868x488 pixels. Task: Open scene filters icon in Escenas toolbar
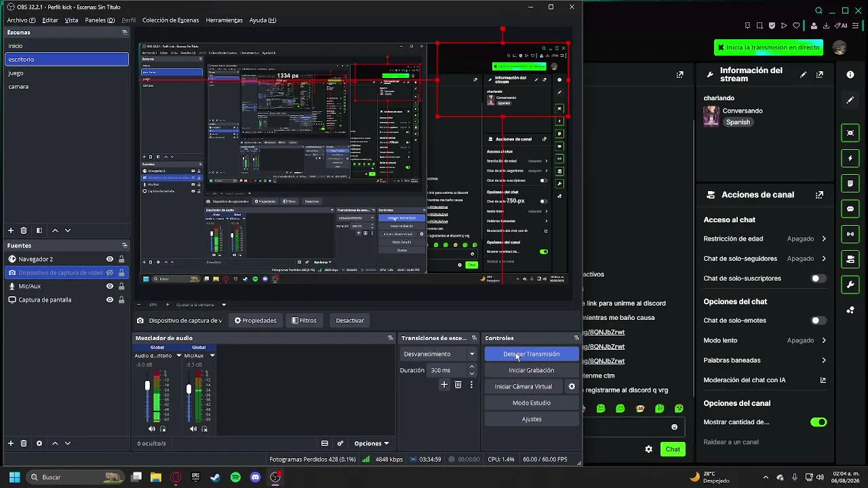coord(39,230)
